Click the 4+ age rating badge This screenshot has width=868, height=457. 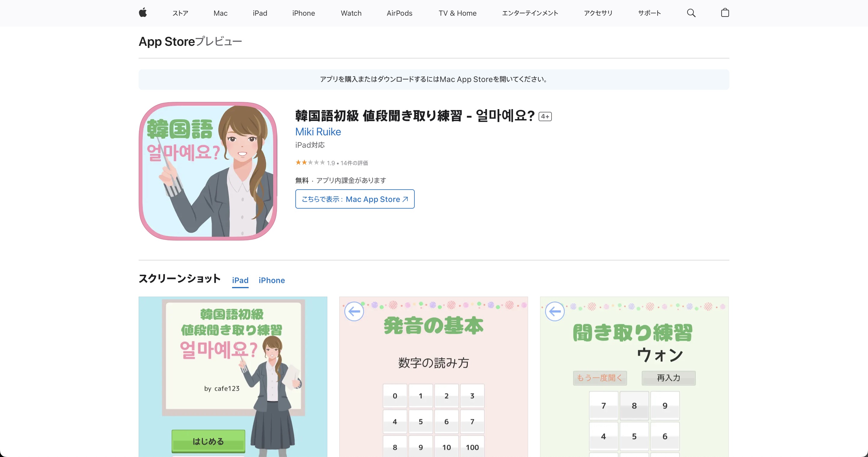click(545, 116)
